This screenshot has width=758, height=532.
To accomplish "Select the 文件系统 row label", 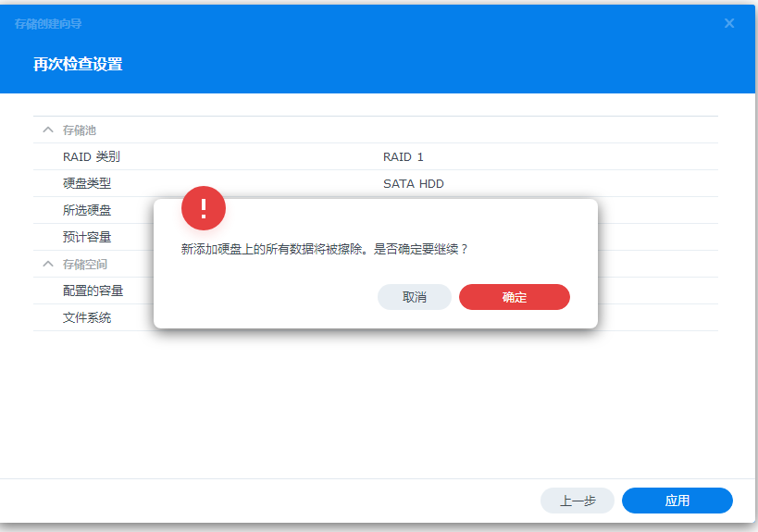I will (x=87, y=318).
